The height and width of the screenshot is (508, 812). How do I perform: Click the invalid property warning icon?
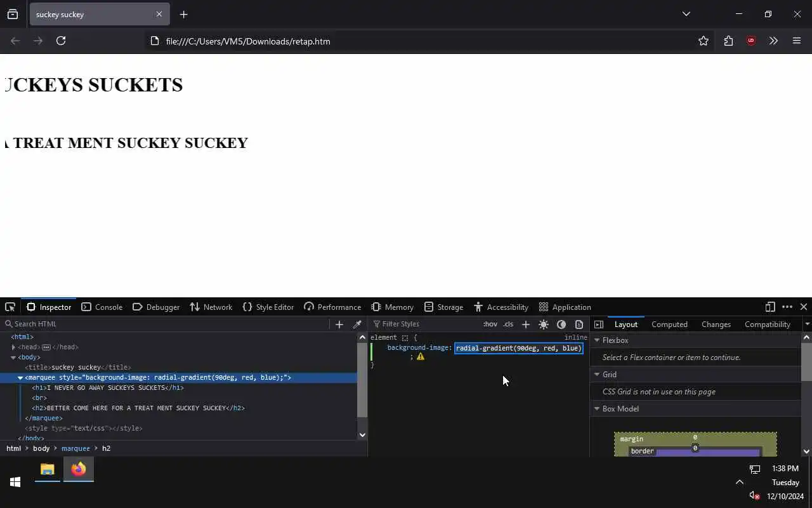coord(421,357)
